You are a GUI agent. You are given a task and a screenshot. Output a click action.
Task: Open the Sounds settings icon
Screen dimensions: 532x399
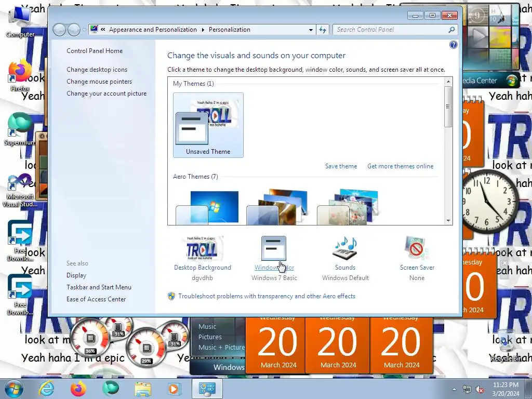[x=345, y=248]
